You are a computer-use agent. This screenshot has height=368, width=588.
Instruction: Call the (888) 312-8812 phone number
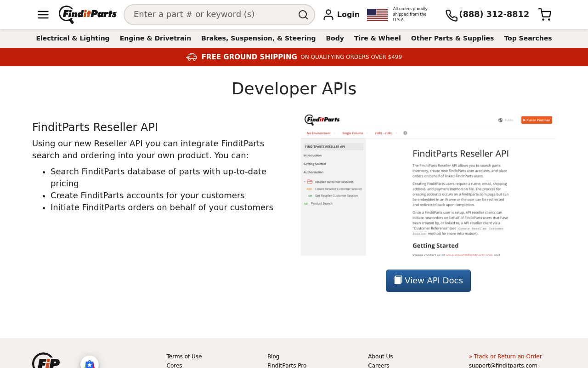click(494, 14)
